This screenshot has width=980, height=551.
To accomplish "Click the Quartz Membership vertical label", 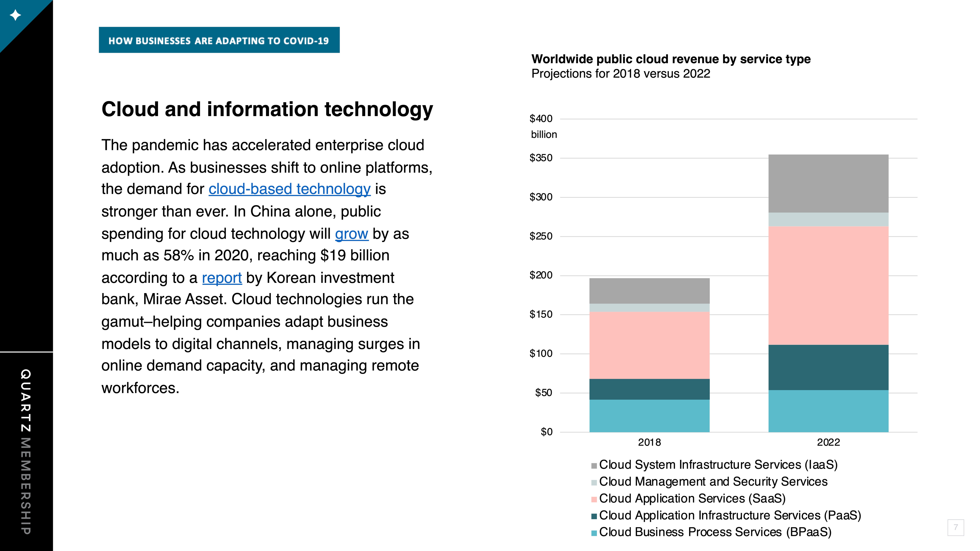I will point(26,451).
